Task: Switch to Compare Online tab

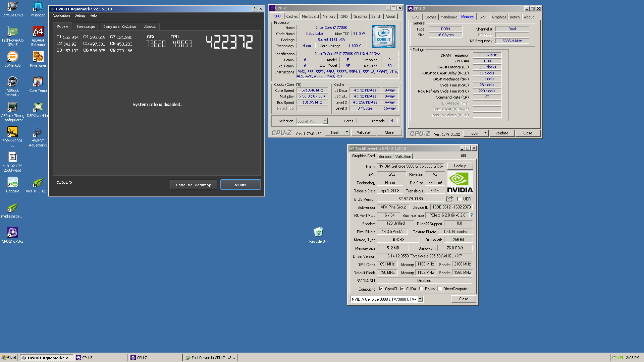Action: 119,27
